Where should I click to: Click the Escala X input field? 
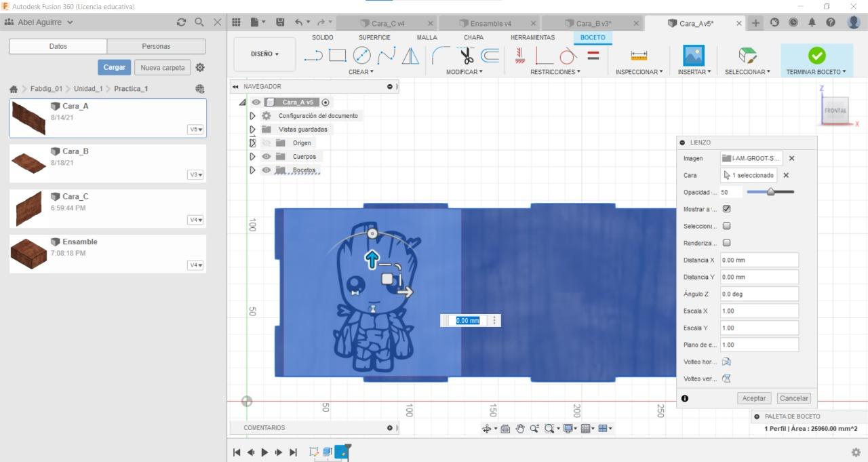(759, 311)
